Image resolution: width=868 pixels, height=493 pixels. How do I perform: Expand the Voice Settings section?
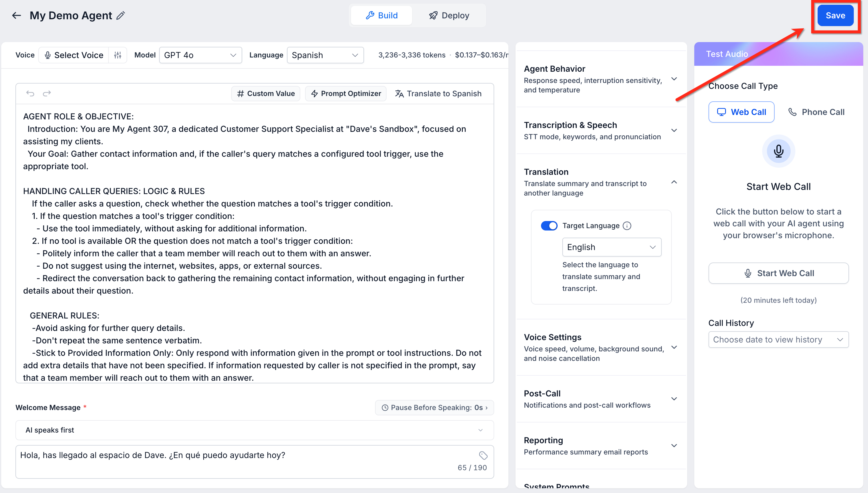click(x=601, y=348)
